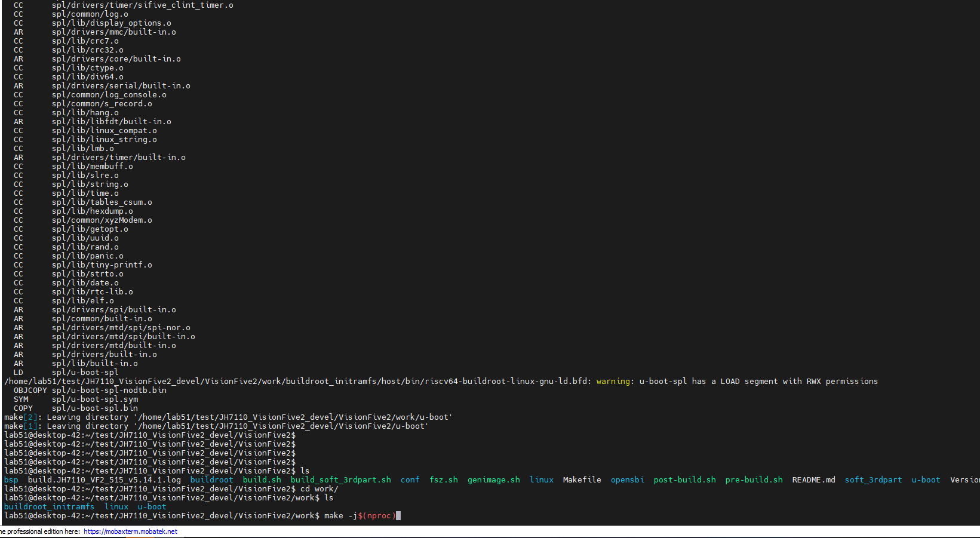Click the spl/u-boot-spl.sym line
Viewport: 980px width, 538px height.
coord(94,399)
